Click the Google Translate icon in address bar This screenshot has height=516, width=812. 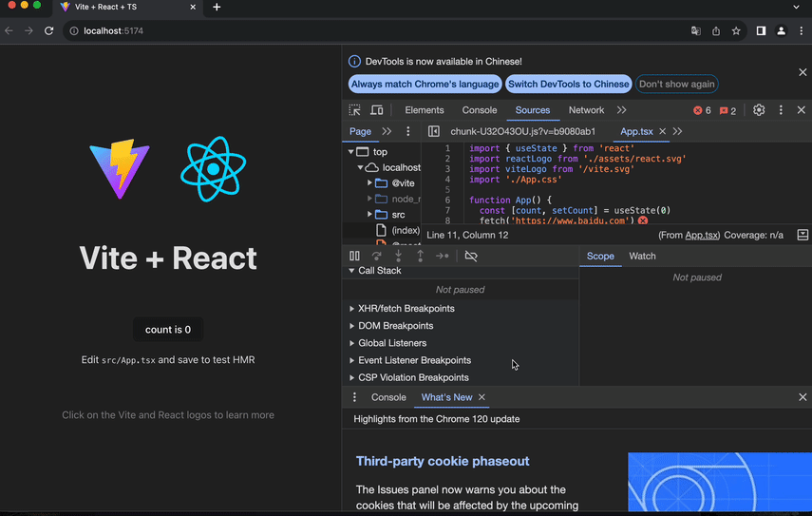click(x=696, y=31)
